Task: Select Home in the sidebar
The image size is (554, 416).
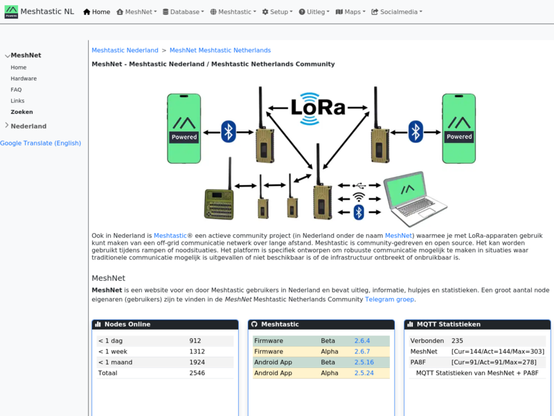Action: tap(18, 68)
